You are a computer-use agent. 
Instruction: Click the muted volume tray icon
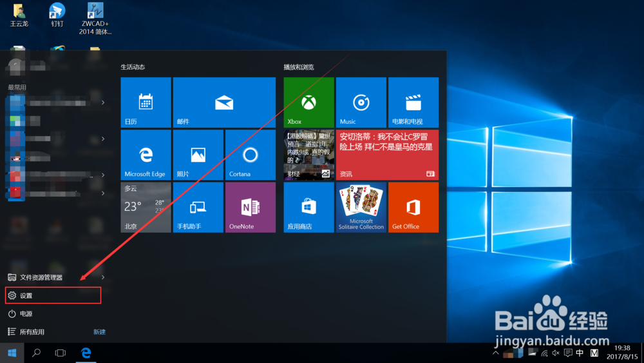(x=556, y=353)
